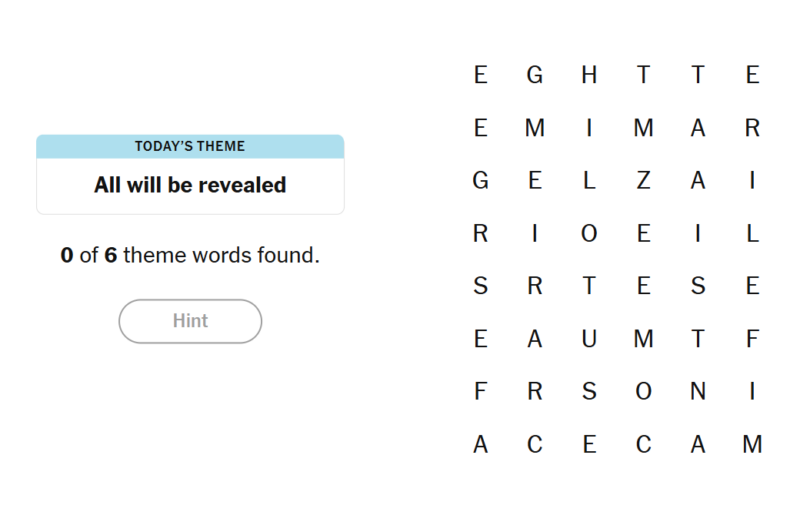The width and height of the screenshot is (800, 512).
Task: Click the "All will be revealed" theme card
Action: click(190, 174)
